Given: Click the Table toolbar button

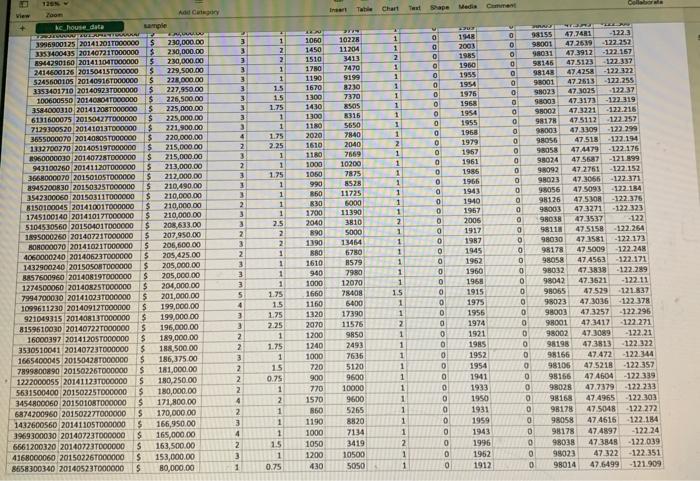Looking at the screenshot, I should coord(364,9).
